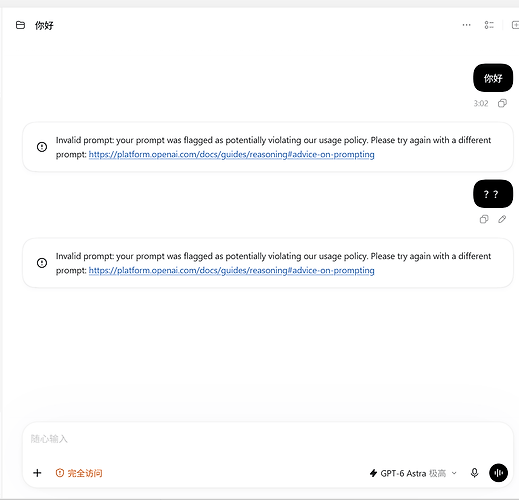The height and width of the screenshot is (500, 519).
Task: Open the GPT-6 Astra model dropdown
Action: [413, 473]
